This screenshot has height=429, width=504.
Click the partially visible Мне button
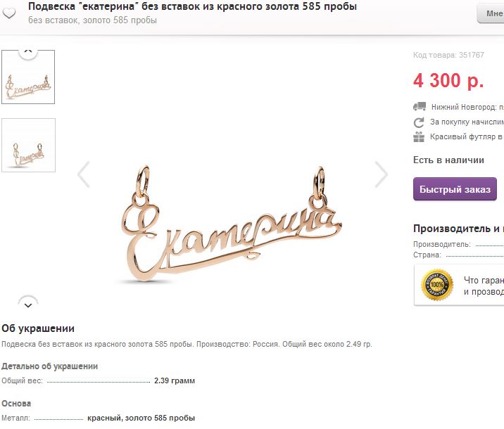(x=491, y=13)
